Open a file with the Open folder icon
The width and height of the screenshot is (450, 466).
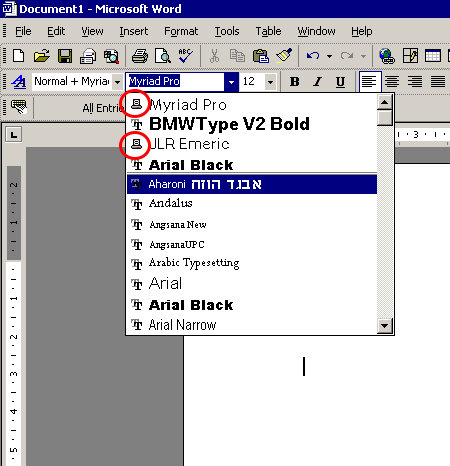[x=42, y=56]
